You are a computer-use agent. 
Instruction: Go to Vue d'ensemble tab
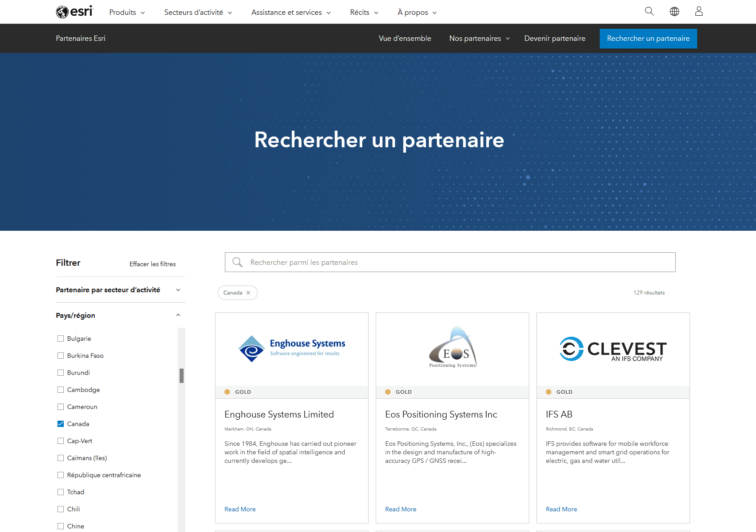(x=405, y=39)
